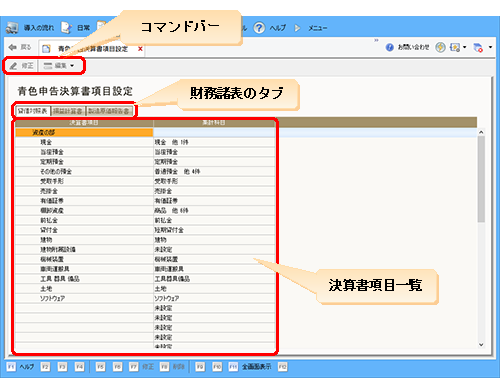Viewport: 500px width, 378px height.
Task: Open the 日常 menu icon
Action: [66, 28]
